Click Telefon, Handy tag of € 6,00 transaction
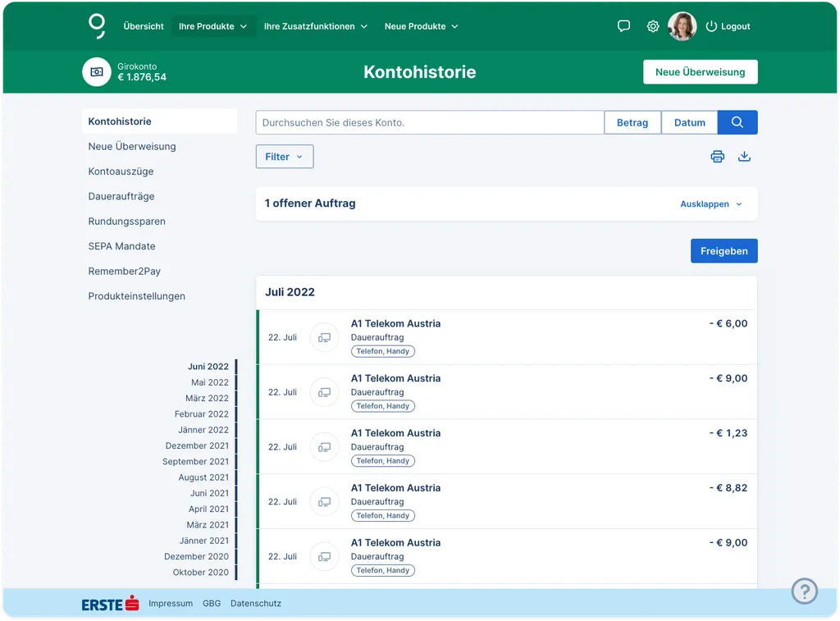 382,351
